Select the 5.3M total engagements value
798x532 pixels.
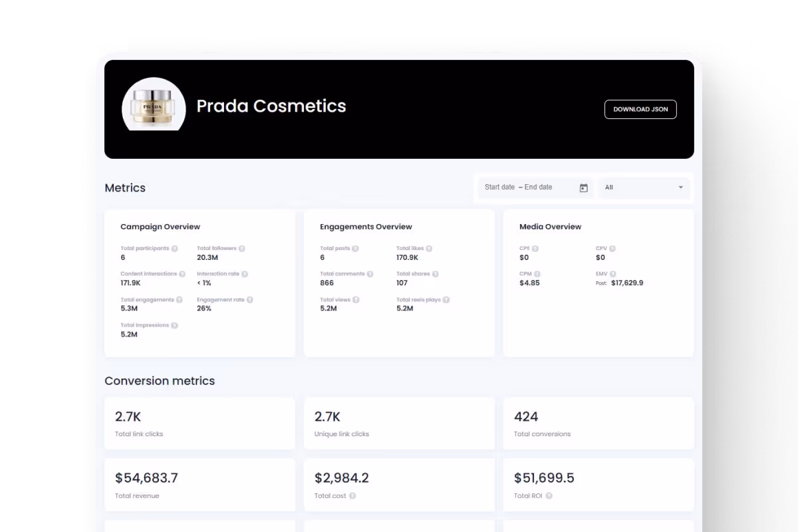(x=128, y=309)
